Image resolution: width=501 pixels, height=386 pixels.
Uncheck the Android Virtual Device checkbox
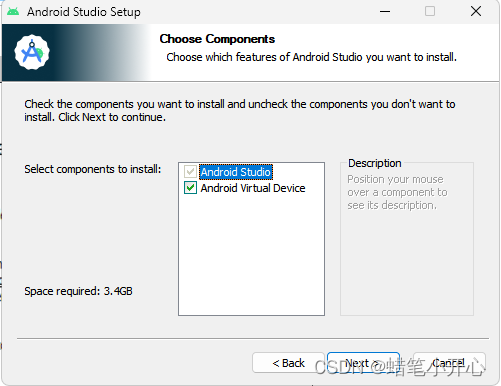pyautogui.click(x=190, y=188)
